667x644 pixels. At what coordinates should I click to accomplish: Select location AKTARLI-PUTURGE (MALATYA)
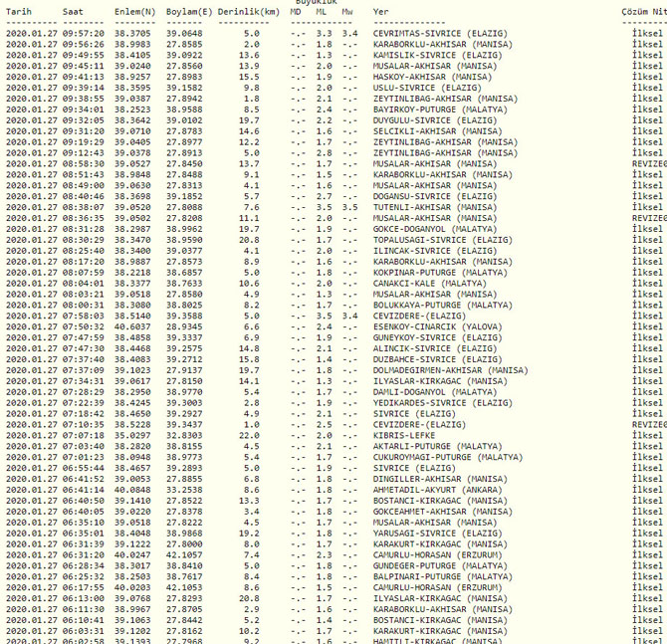pyautogui.click(x=438, y=447)
